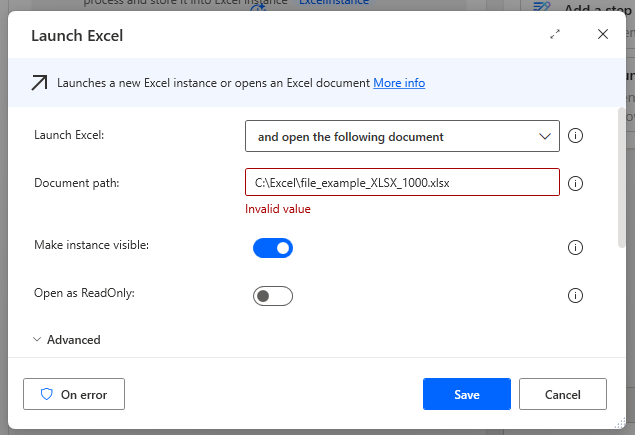Image resolution: width=635 pixels, height=435 pixels.
Task: Expand the Advanced section
Action: 67,340
